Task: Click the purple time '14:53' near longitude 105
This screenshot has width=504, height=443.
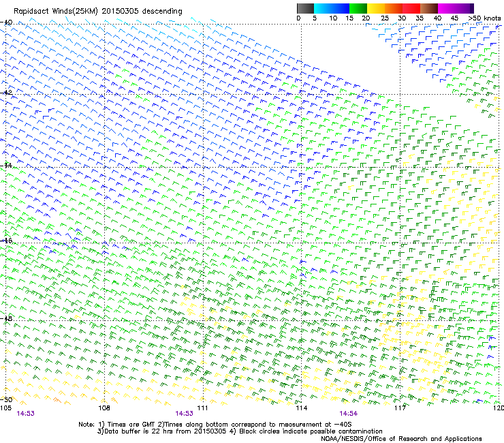Action: coord(25,414)
